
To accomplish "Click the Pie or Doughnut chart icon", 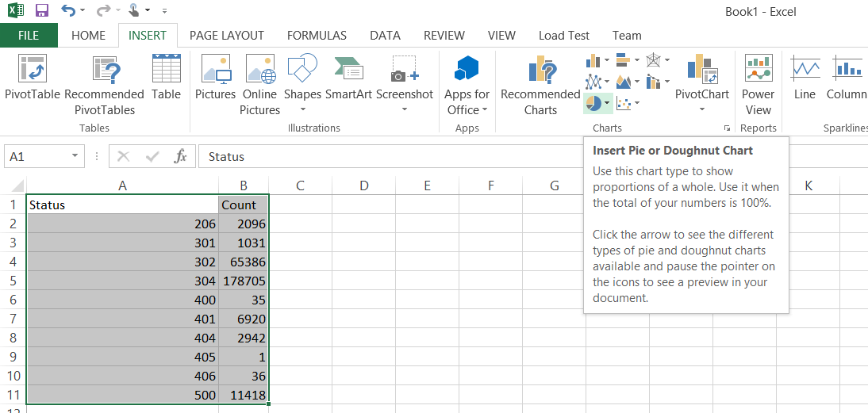I will point(593,103).
